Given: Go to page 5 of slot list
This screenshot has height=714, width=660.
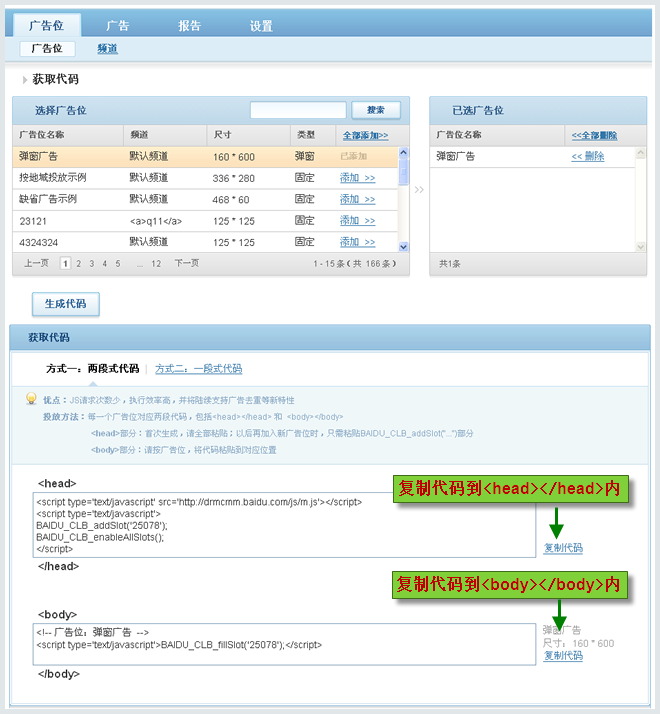Looking at the screenshot, I should tap(118, 264).
